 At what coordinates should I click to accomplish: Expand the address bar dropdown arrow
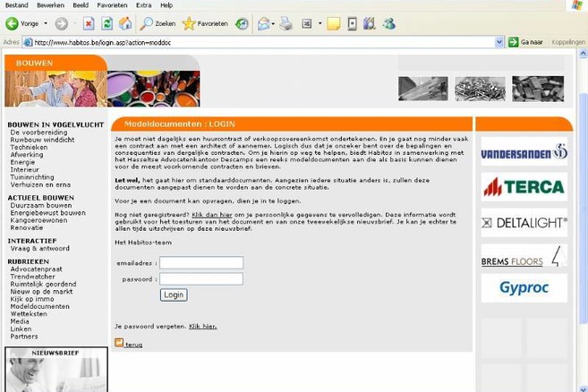pos(499,42)
